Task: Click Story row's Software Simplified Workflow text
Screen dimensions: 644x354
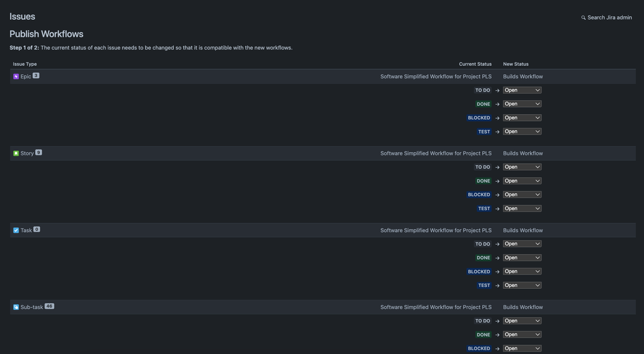Action: [x=436, y=153]
